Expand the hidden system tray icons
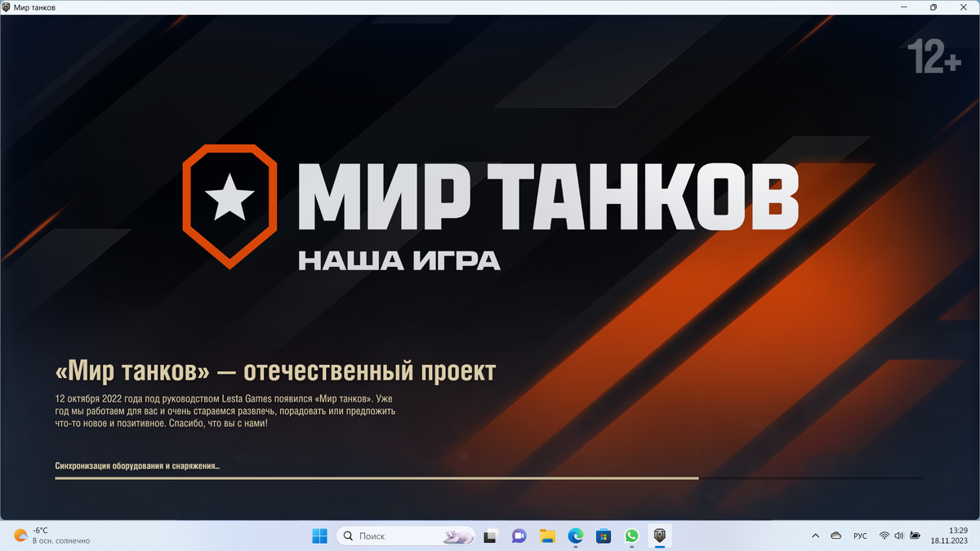This screenshot has height=551, width=980. pos(815,536)
